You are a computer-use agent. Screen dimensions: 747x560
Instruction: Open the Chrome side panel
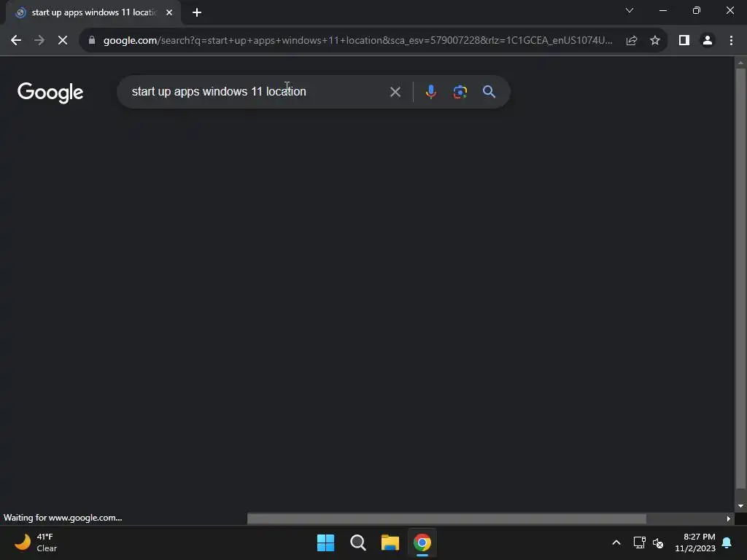pyautogui.click(x=684, y=41)
